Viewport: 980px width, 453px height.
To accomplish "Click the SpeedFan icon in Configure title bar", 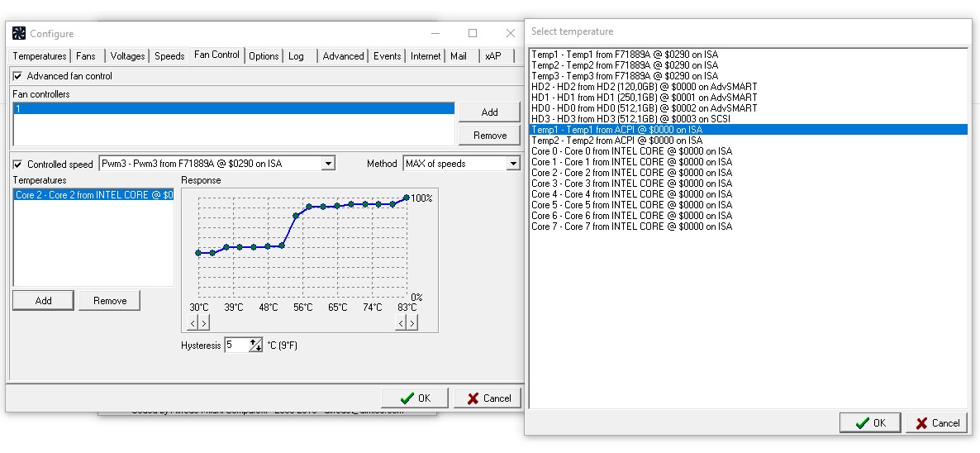I will coord(19,33).
